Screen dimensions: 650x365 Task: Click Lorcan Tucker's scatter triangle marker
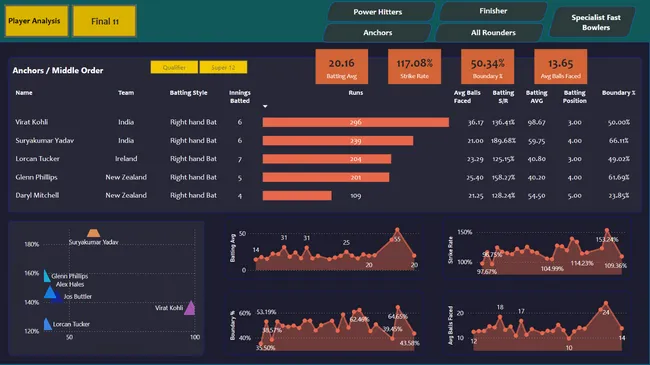[x=47, y=324]
